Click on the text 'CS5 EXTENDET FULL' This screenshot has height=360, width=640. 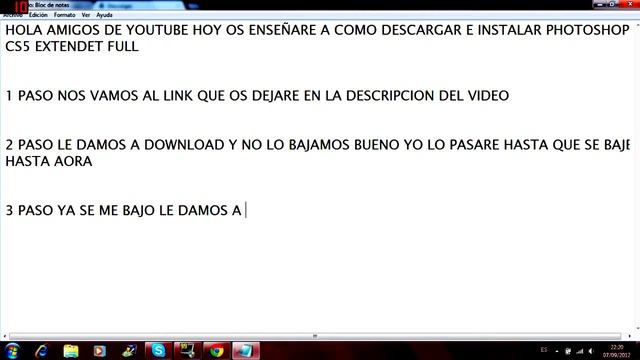72,46
